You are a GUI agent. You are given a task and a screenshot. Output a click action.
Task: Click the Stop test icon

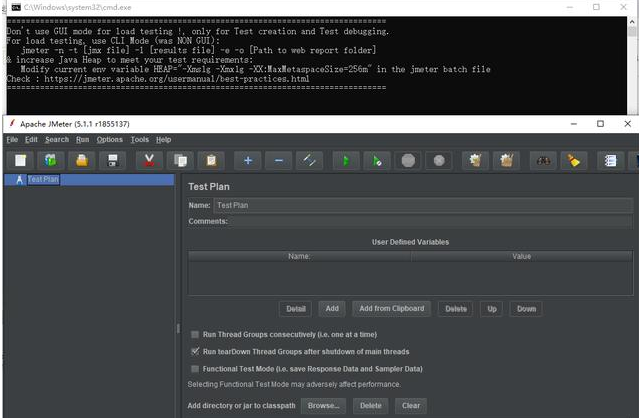[x=408, y=161]
